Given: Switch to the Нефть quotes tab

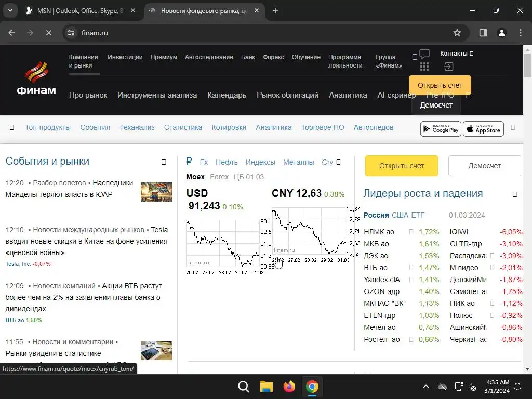Looking at the screenshot, I should point(227,162).
